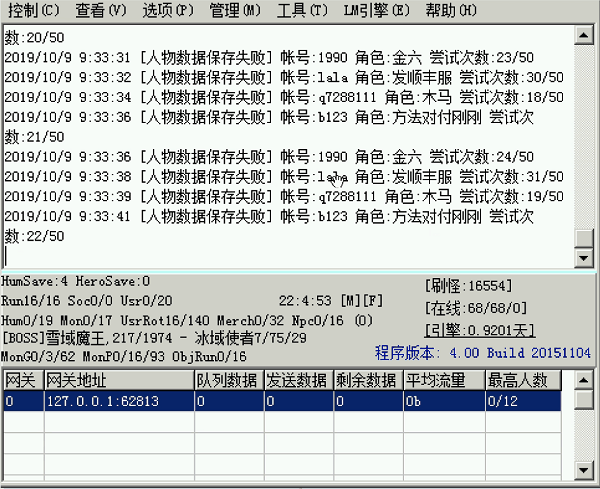Select gateway row 127.0.0.1:62813
600x489 pixels.
coord(282,401)
